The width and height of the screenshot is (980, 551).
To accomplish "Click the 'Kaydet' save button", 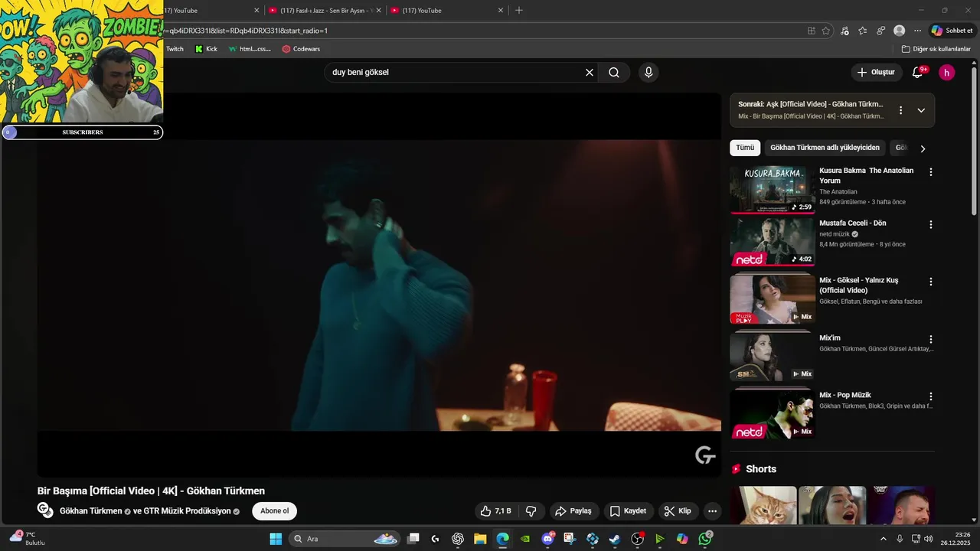I will coord(628,511).
